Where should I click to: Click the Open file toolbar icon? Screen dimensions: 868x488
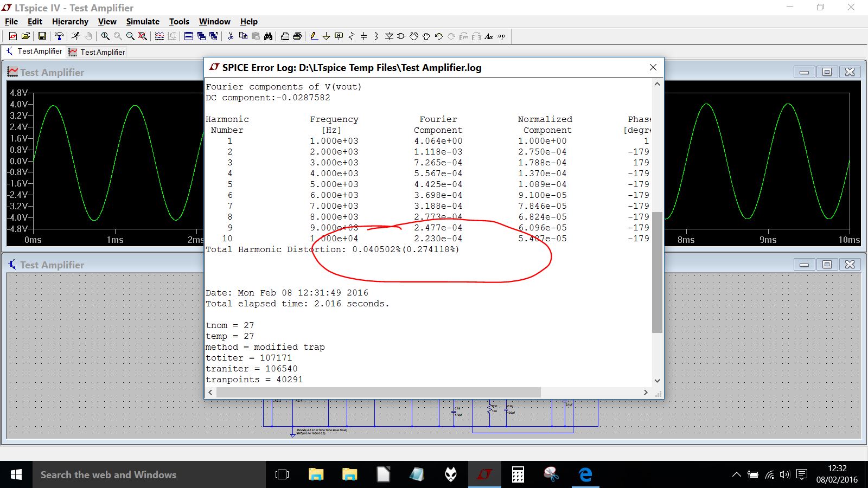coord(25,36)
